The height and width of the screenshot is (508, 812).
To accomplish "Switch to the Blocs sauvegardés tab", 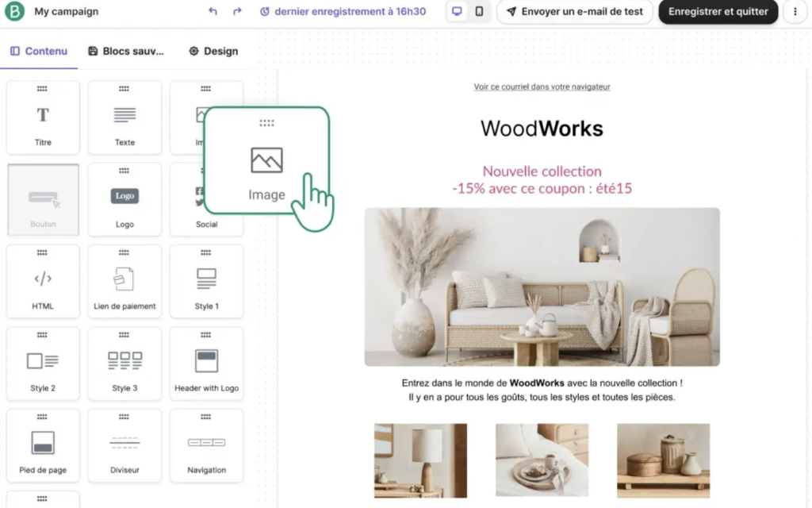I will (126, 51).
